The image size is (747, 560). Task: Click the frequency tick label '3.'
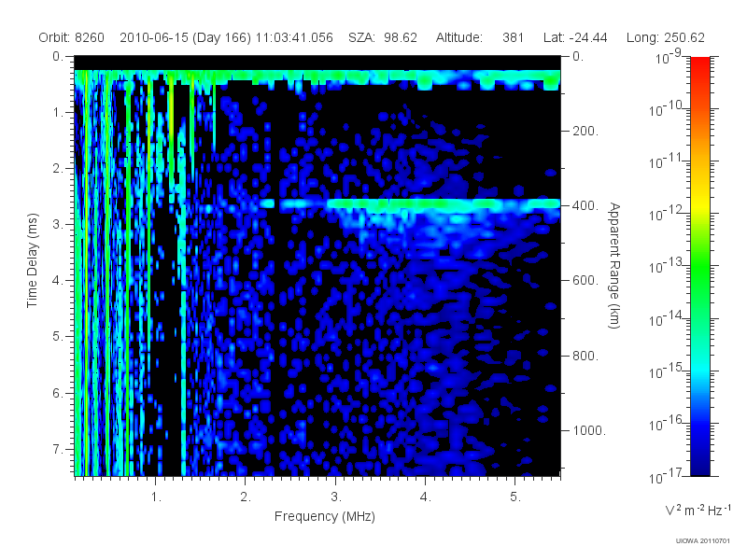pos(336,497)
